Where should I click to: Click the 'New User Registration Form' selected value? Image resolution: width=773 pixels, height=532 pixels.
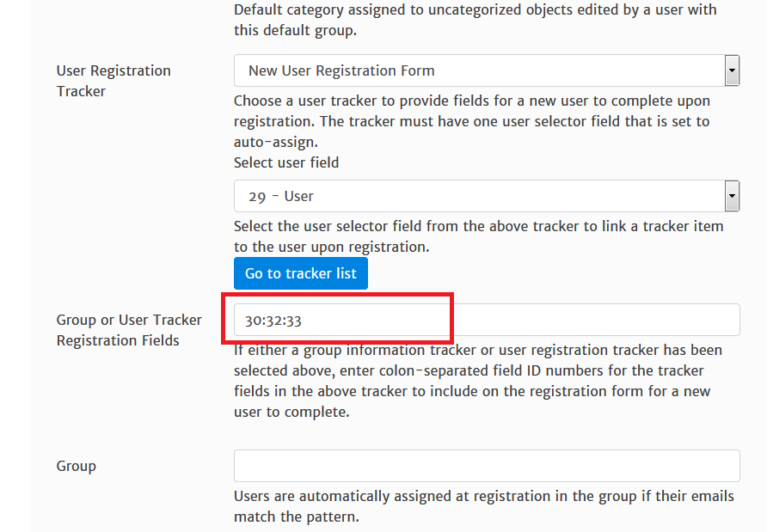pyautogui.click(x=341, y=70)
